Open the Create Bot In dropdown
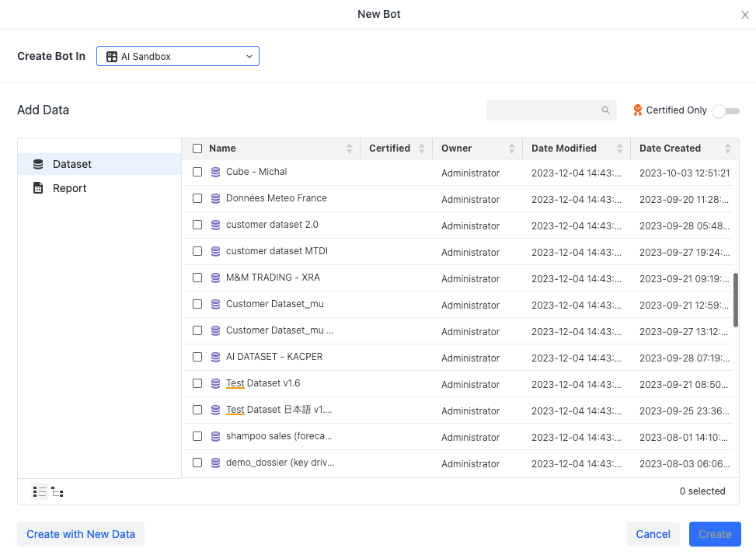The image size is (756, 559). [178, 56]
